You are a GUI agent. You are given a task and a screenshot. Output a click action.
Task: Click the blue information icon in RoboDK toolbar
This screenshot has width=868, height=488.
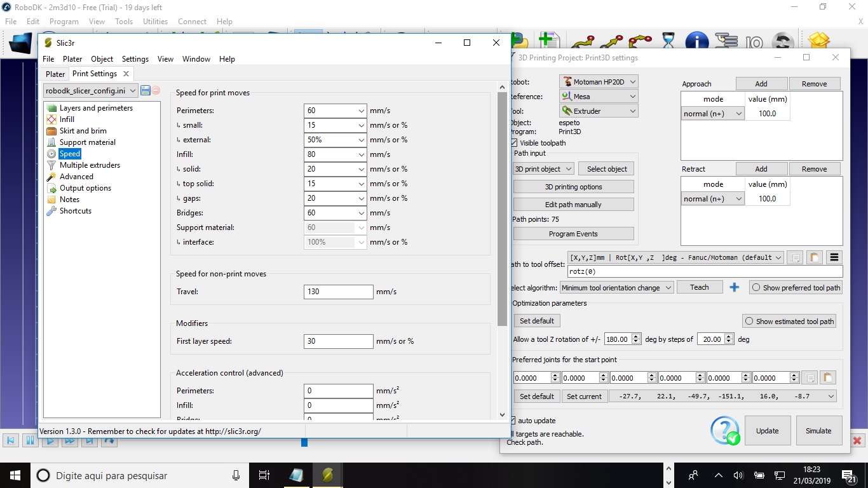696,42
